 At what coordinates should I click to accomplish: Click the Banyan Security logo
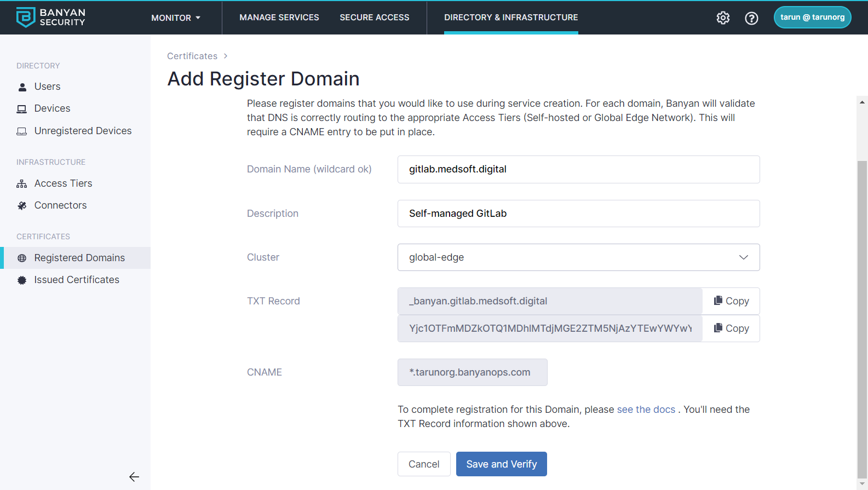(x=51, y=18)
